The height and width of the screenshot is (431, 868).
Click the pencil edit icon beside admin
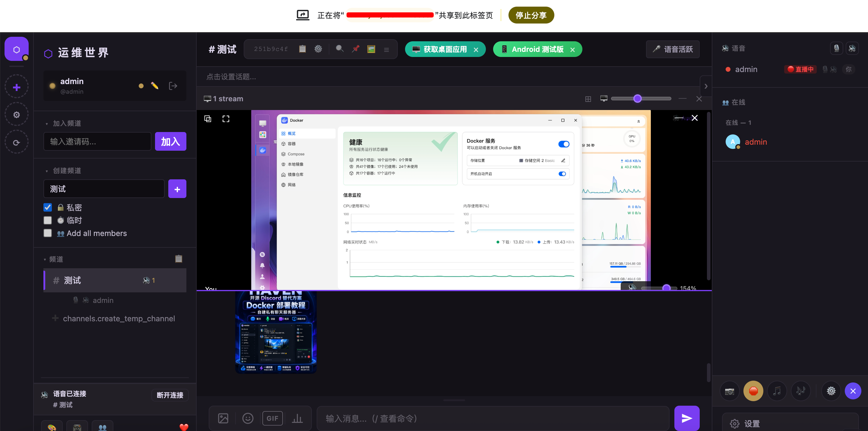click(x=155, y=86)
